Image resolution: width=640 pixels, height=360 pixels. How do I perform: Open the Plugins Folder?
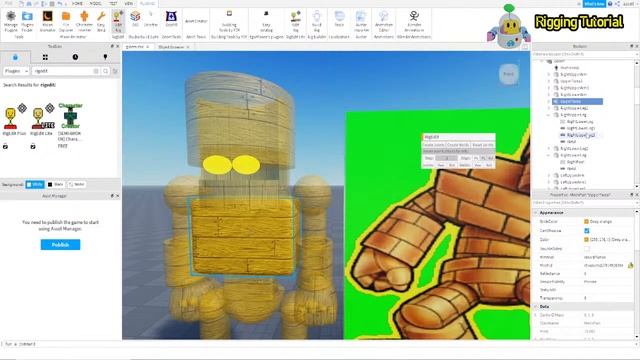click(x=27, y=21)
